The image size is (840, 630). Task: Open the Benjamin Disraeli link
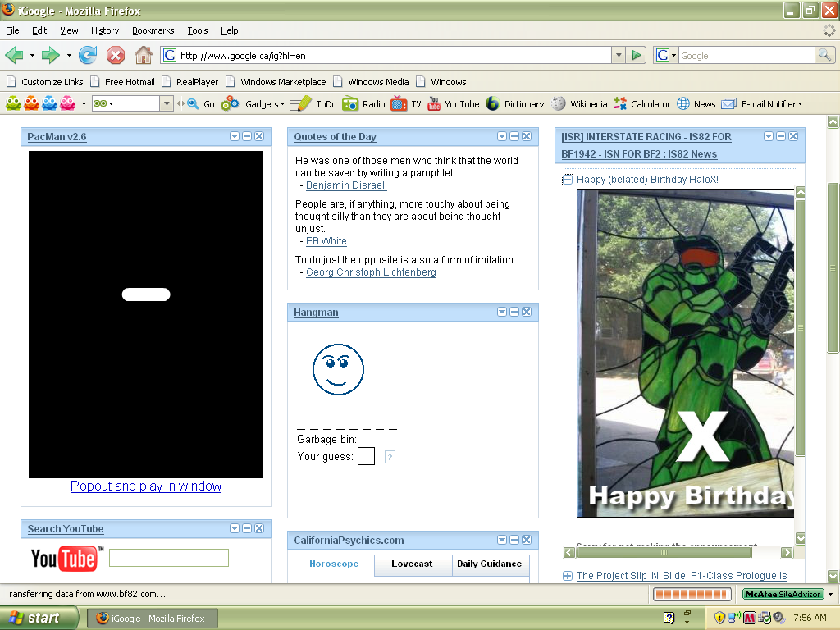click(347, 185)
